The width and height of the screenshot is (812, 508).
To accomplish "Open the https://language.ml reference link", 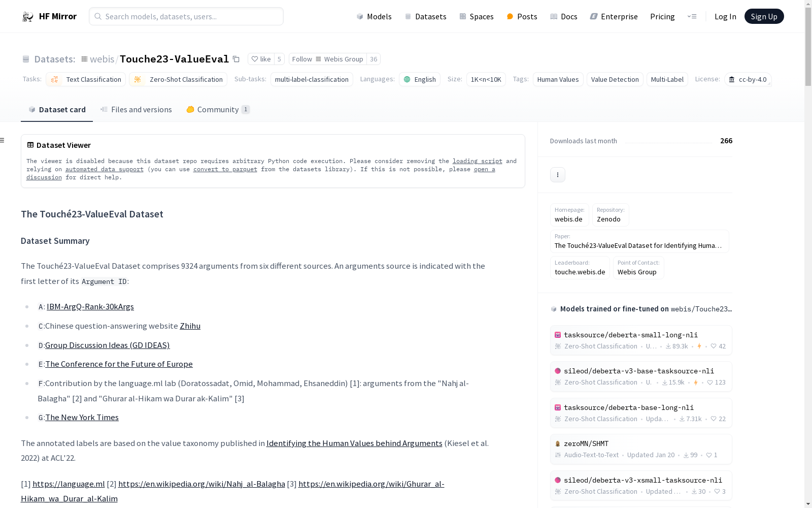I will click(x=69, y=484).
